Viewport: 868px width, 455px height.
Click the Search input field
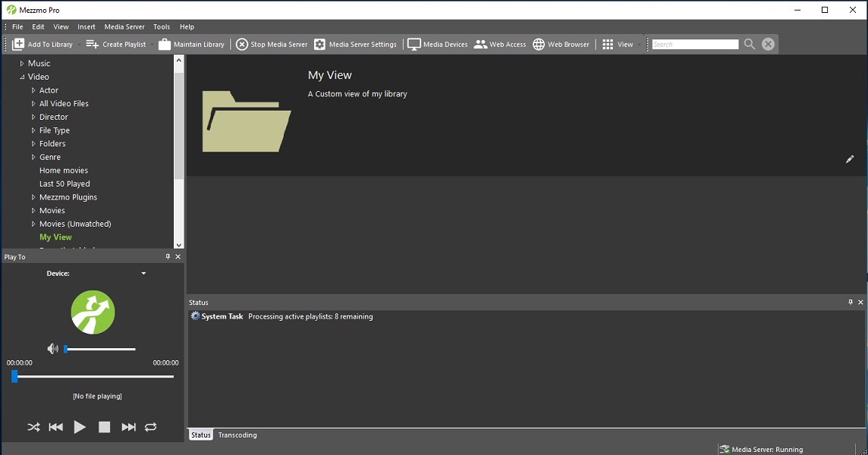point(695,44)
